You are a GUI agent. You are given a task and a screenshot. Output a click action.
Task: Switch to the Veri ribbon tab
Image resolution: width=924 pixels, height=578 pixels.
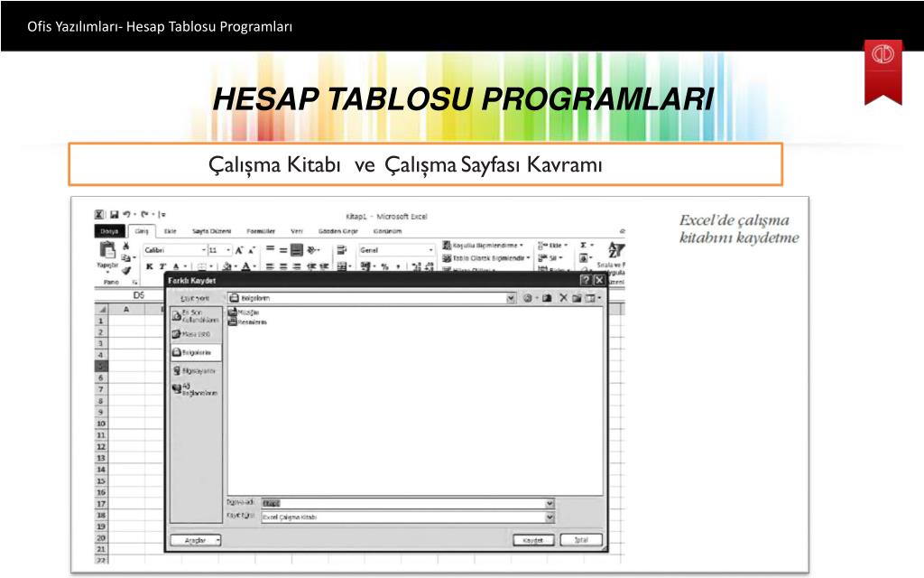point(296,231)
